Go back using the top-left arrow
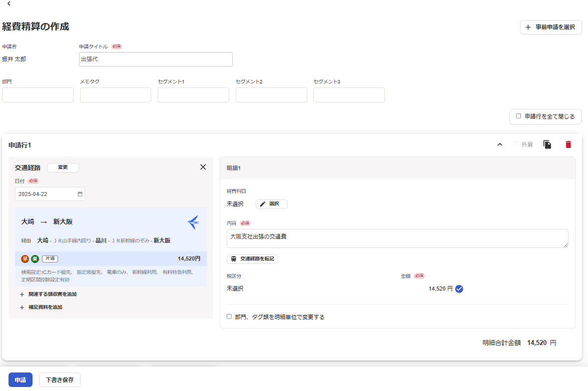The width and height of the screenshot is (588, 391). 9,3
